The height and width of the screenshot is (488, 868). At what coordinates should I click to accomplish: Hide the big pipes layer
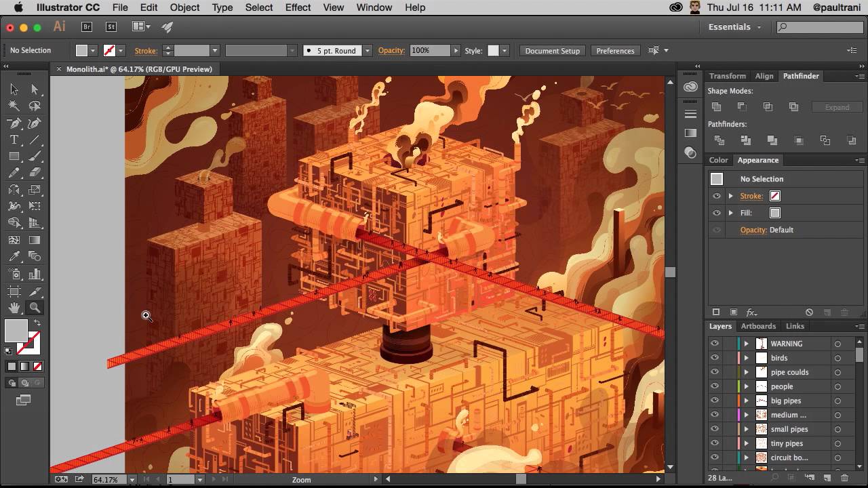coord(714,401)
